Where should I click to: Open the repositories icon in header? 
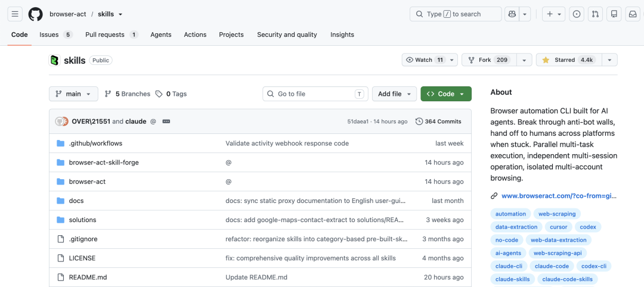(x=614, y=14)
